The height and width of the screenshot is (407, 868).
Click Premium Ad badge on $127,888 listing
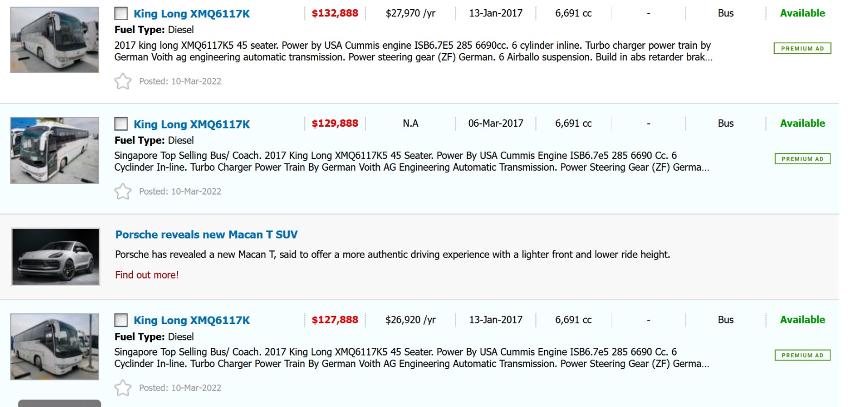pos(802,356)
